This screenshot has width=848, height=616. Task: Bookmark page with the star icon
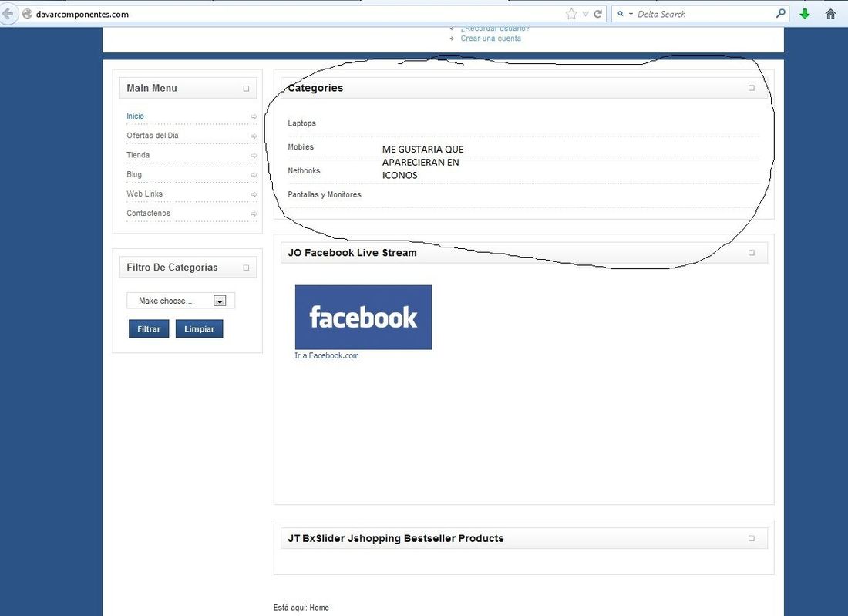(571, 14)
